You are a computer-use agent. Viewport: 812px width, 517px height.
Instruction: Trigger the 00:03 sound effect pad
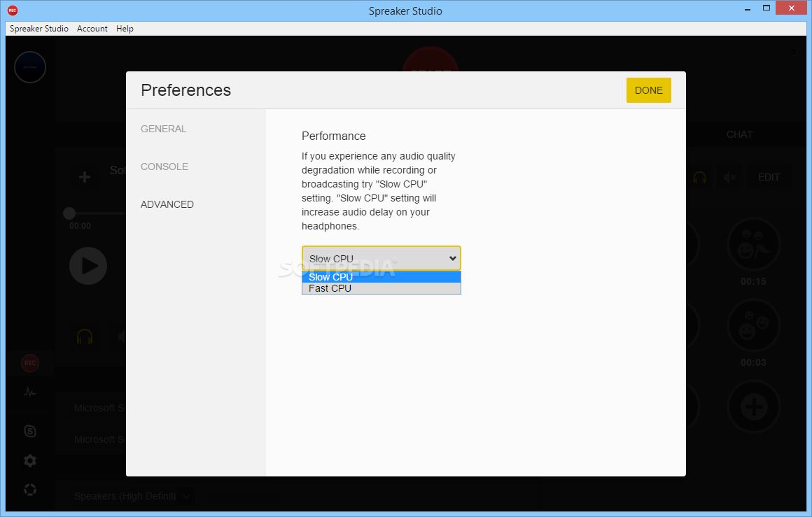pos(753,325)
